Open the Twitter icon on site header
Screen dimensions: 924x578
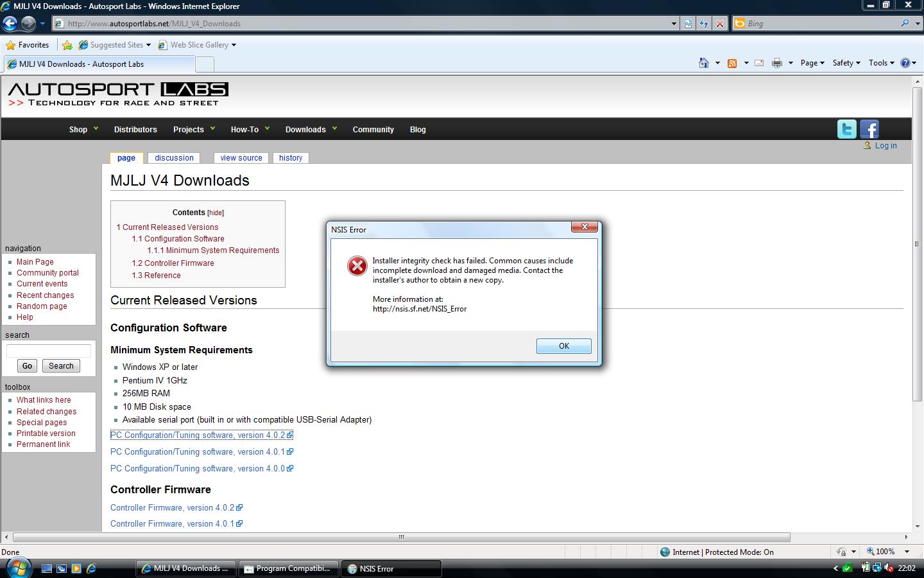(847, 129)
